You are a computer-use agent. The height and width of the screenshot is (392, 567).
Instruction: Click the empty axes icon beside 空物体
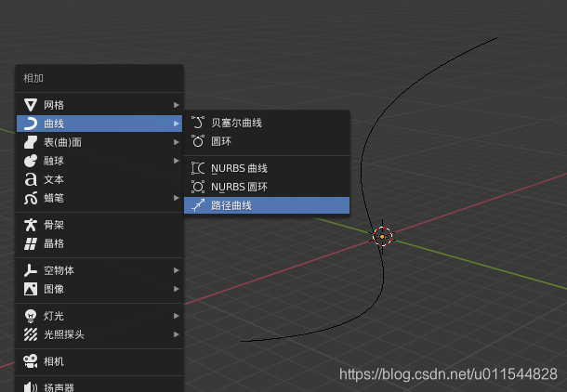click(31, 270)
